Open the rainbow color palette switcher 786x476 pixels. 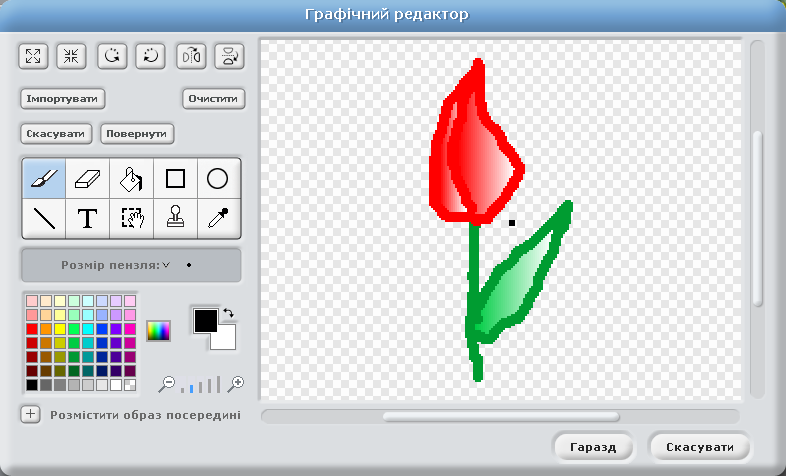(x=158, y=331)
